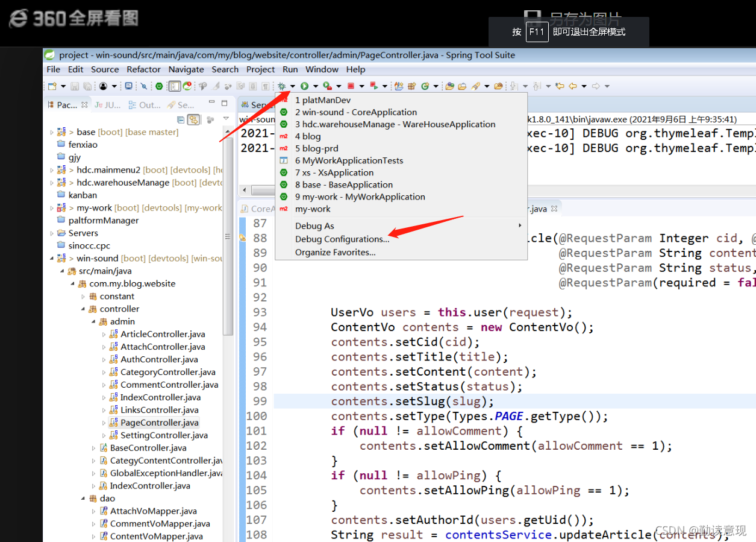Open the New wizard dropdown arrow
Viewport: 756px width, 542px height.
click(63, 86)
